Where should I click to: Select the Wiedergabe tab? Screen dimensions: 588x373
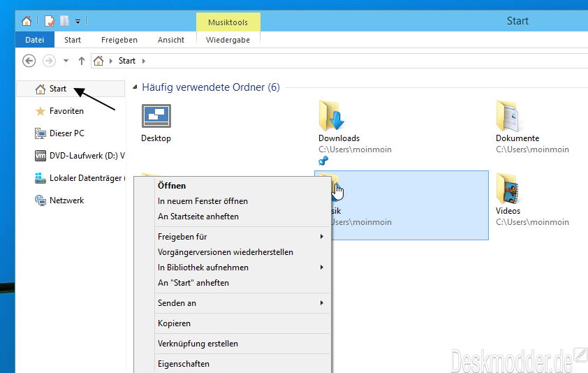pos(228,40)
